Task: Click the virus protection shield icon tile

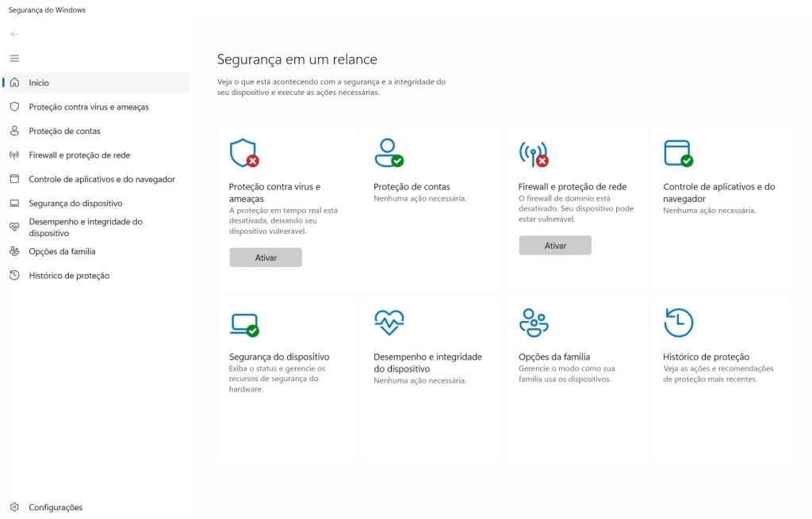Action: tap(243, 152)
